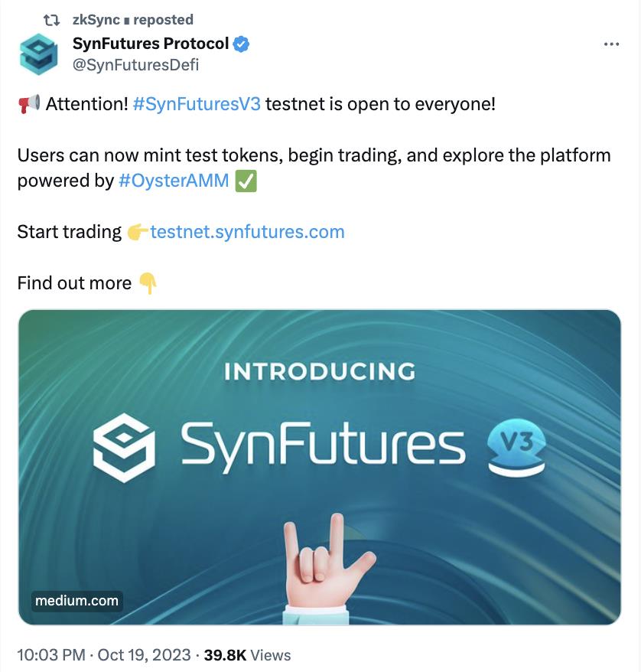Click the V3 badge in the preview image
Screen dimensions: 641x672
pyautogui.click(x=516, y=446)
